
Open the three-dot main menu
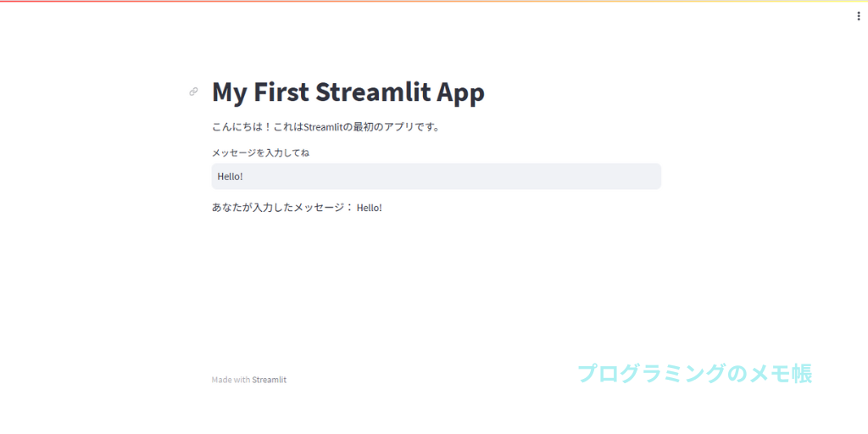tap(859, 17)
